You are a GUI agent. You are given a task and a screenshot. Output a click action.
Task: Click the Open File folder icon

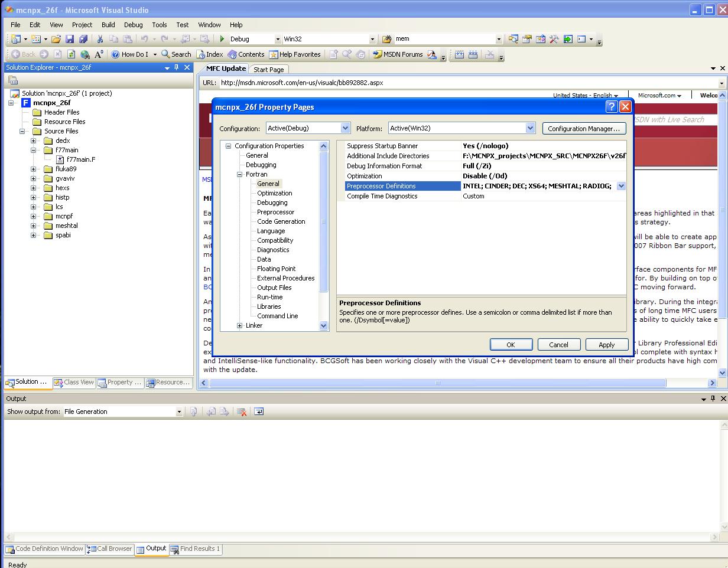[56, 39]
